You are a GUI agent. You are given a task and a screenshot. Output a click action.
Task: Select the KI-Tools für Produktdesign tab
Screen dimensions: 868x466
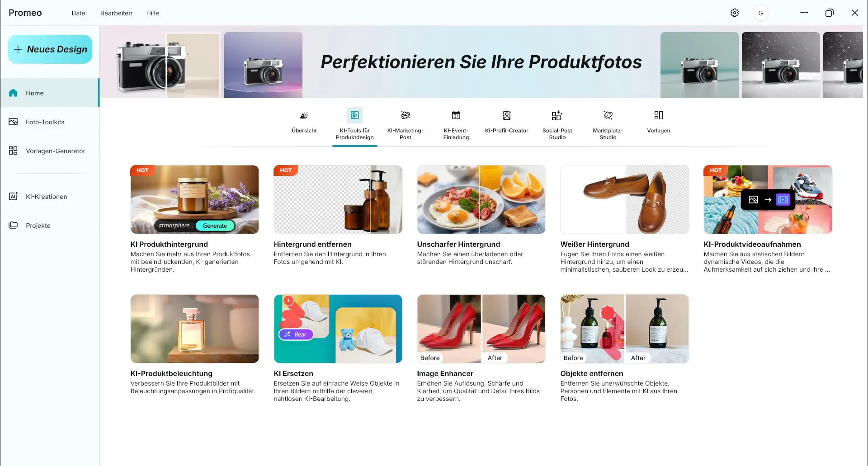pyautogui.click(x=355, y=125)
